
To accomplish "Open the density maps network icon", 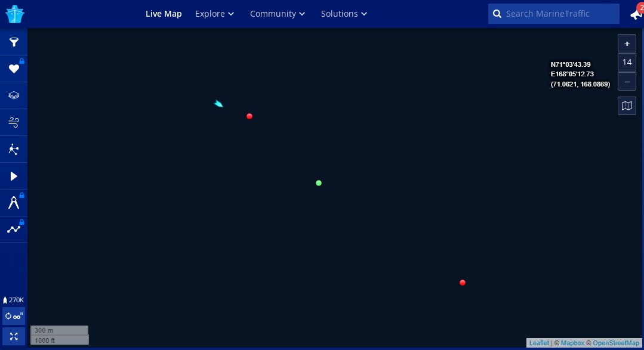I will point(14,149).
